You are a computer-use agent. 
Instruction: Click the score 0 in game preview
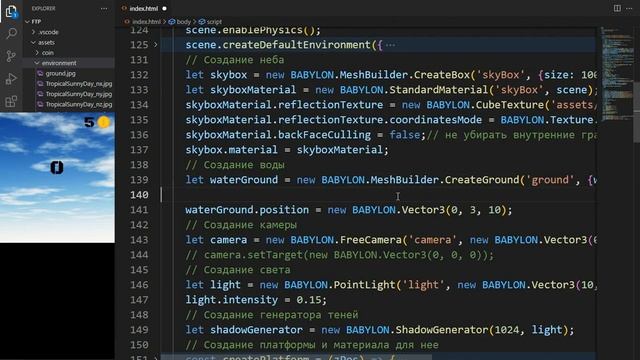click(x=57, y=168)
